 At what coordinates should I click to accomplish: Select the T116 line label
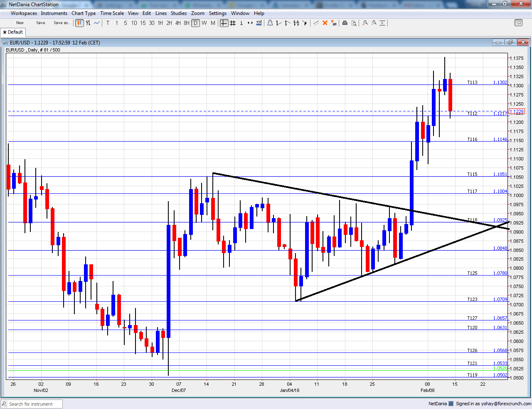click(472, 139)
